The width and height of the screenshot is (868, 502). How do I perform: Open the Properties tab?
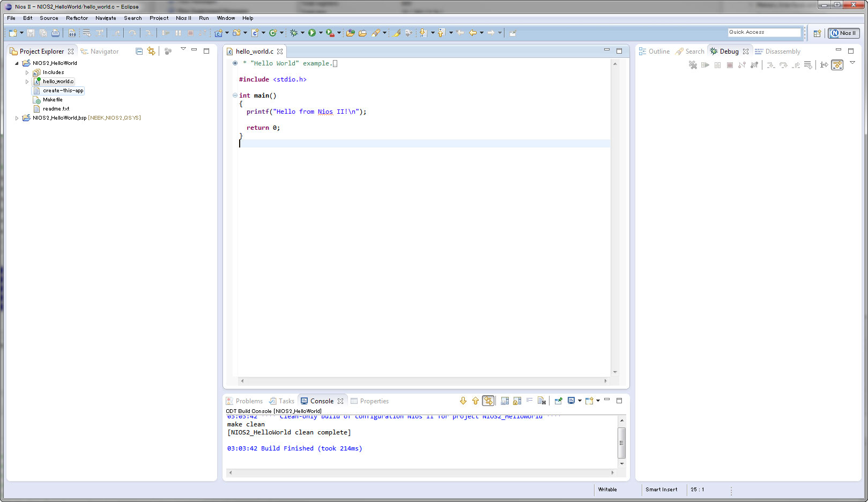click(369, 401)
